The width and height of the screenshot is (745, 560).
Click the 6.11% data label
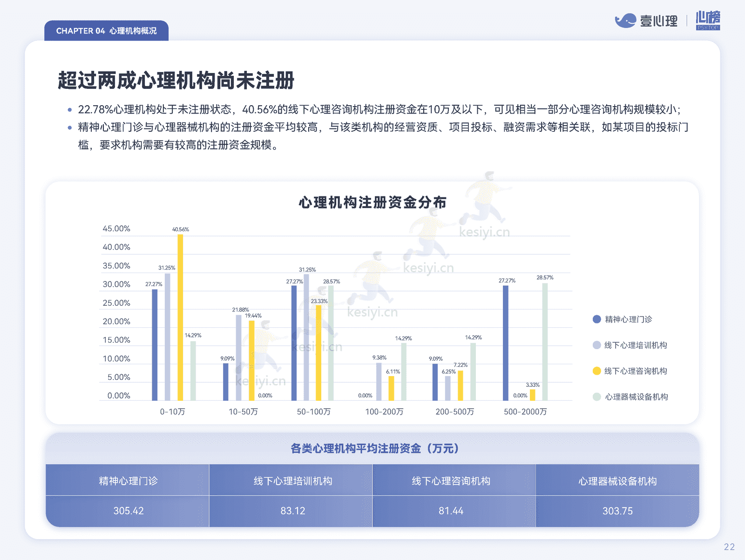click(393, 371)
